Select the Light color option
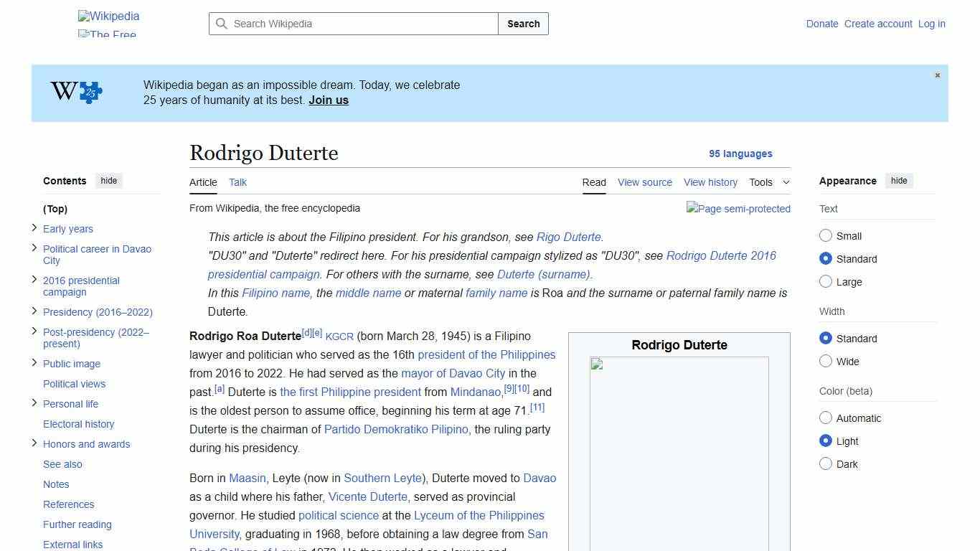Screen dimensions: 980x551 pos(826,441)
